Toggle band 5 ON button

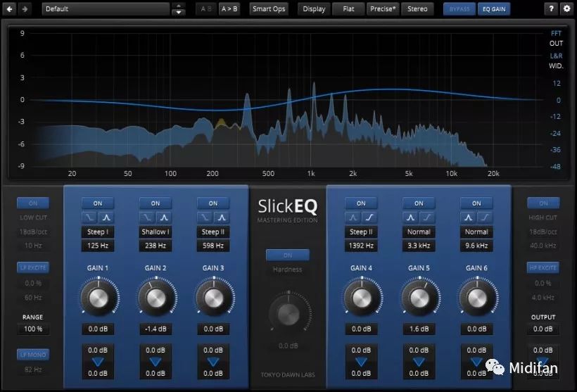click(419, 203)
